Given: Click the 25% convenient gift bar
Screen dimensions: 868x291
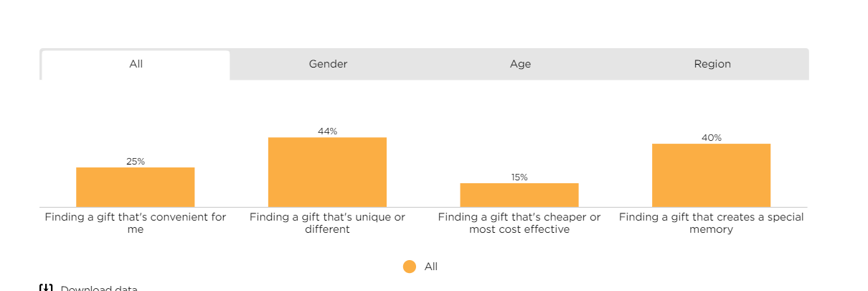Looking at the screenshot, I should [136, 188].
